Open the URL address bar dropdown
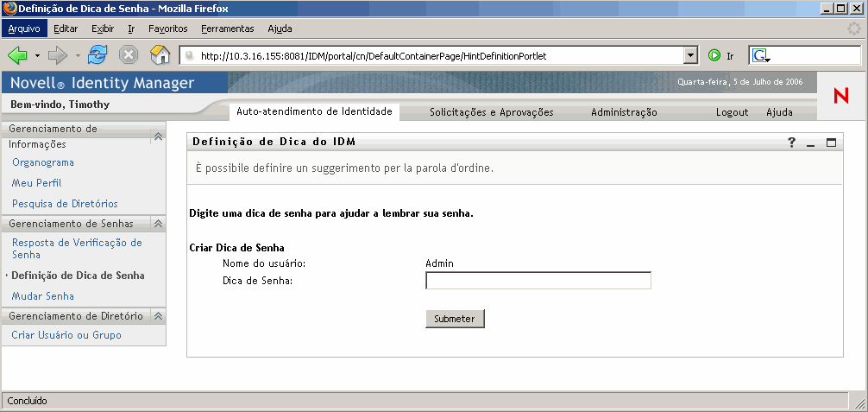This screenshot has height=412, width=868. (x=689, y=55)
